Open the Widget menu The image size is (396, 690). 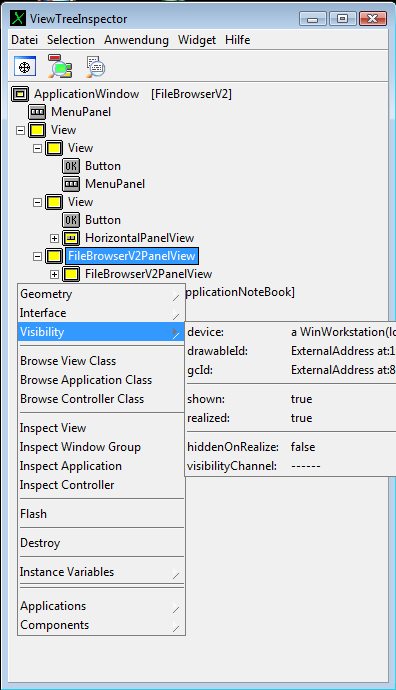coord(197,40)
